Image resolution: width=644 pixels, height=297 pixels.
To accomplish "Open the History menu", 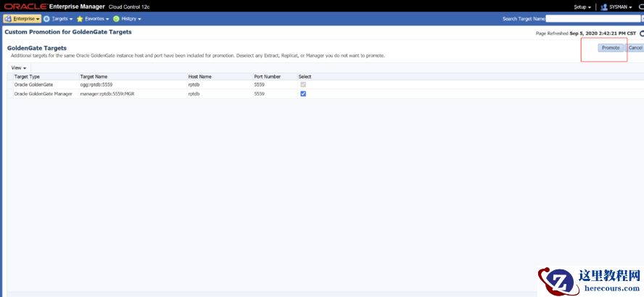I will [x=128, y=19].
